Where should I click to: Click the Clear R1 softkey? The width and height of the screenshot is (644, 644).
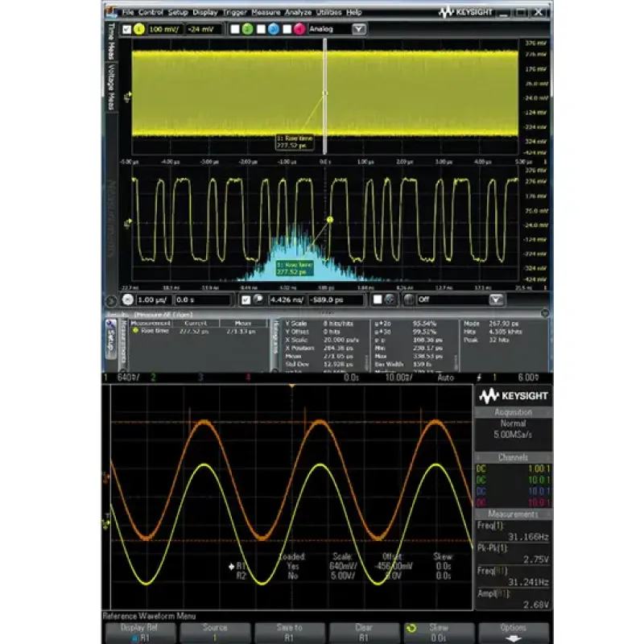coord(364,633)
